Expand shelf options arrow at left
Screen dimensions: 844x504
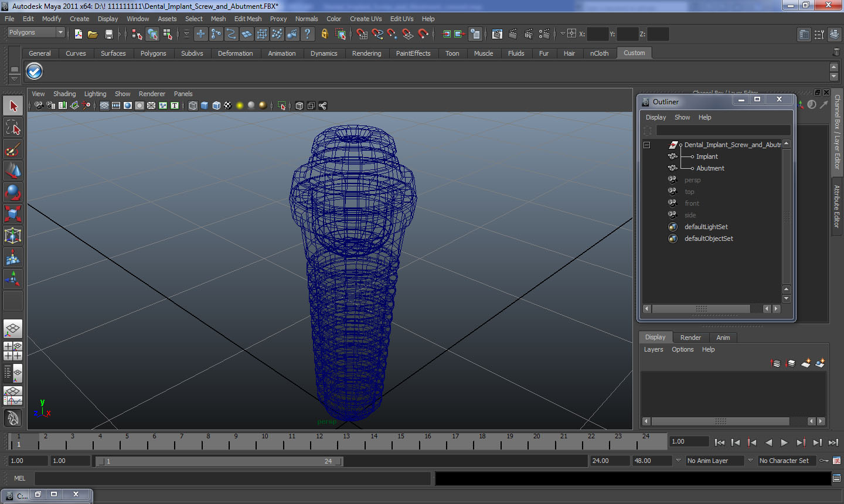(x=14, y=78)
